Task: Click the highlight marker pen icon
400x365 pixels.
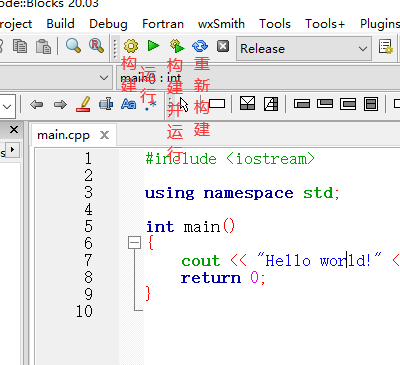Action: [x=83, y=104]
